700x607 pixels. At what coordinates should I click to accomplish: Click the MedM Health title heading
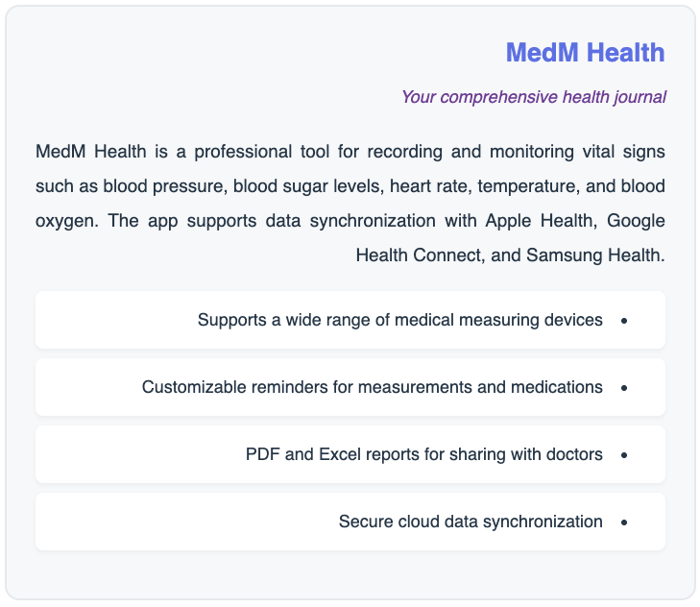click(585, 52)
